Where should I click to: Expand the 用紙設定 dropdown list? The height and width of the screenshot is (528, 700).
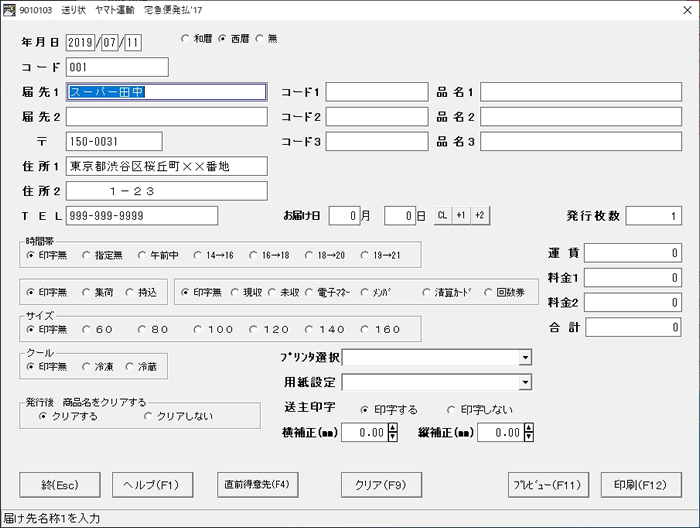pos(525,382)
